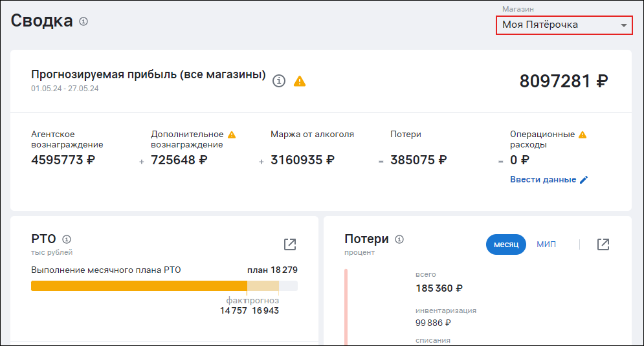Image resolution: width=644 pixels, height=346 pixels.
Task: Click warning icon by Операционные расходы
Action: tap(583, 135)
